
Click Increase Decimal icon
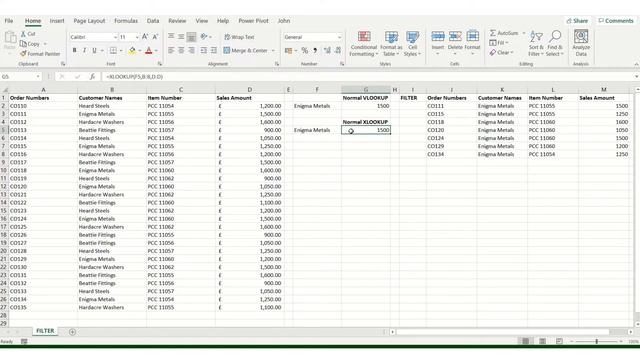pos(327,50)
